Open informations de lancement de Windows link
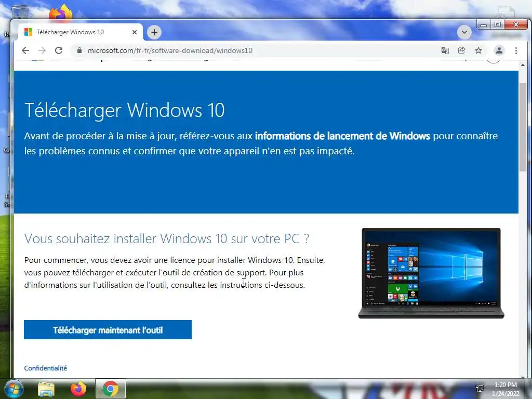532x399 pixels. click(342, 136)
